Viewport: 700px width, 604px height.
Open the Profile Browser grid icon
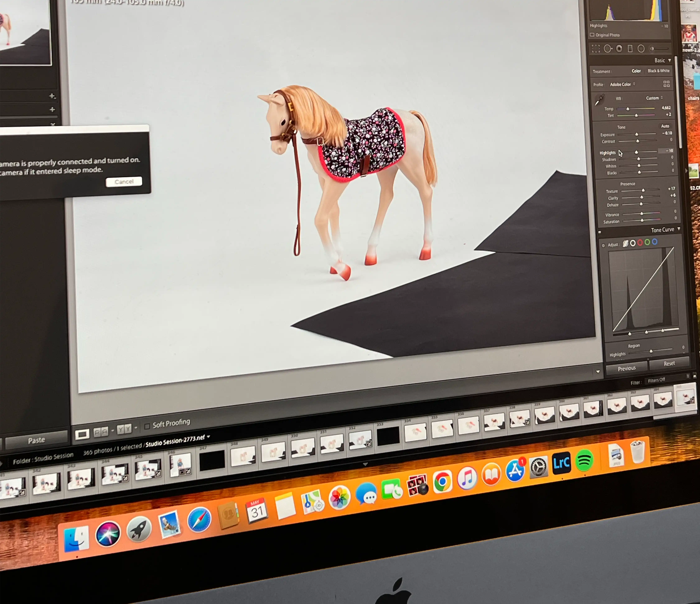pyautogui.click(x=666, y=84)
